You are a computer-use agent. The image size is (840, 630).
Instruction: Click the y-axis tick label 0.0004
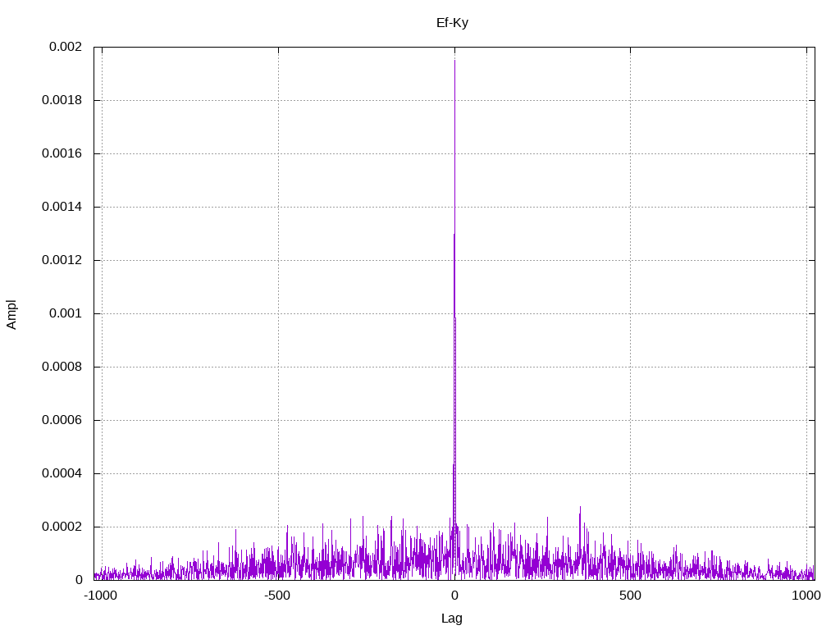click(x=62, y=473)
